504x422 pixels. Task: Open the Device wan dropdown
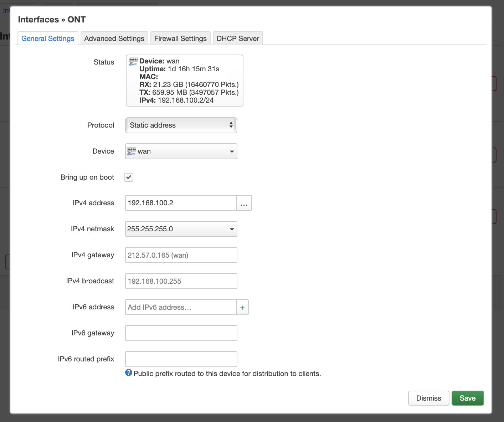pos(181,151)
